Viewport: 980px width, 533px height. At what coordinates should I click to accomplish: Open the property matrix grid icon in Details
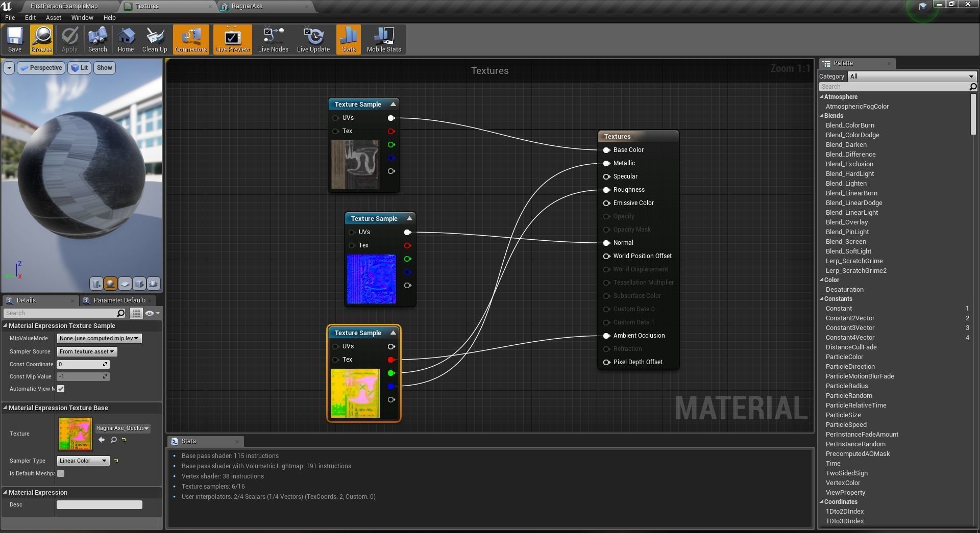(136, 313)
